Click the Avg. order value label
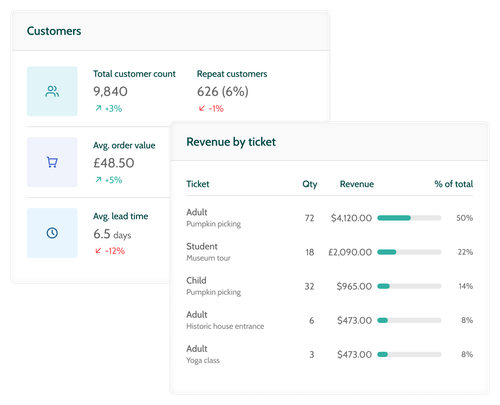This screenshot has height=405, width=500. 124,145
